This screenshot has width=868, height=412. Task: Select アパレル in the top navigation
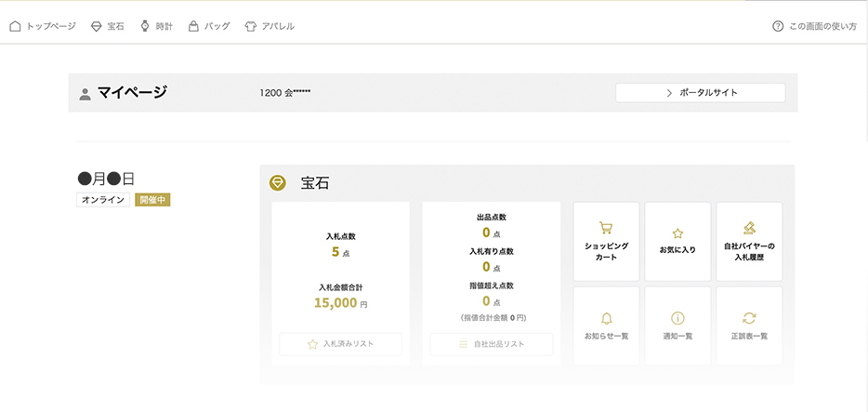click(270, 26)
